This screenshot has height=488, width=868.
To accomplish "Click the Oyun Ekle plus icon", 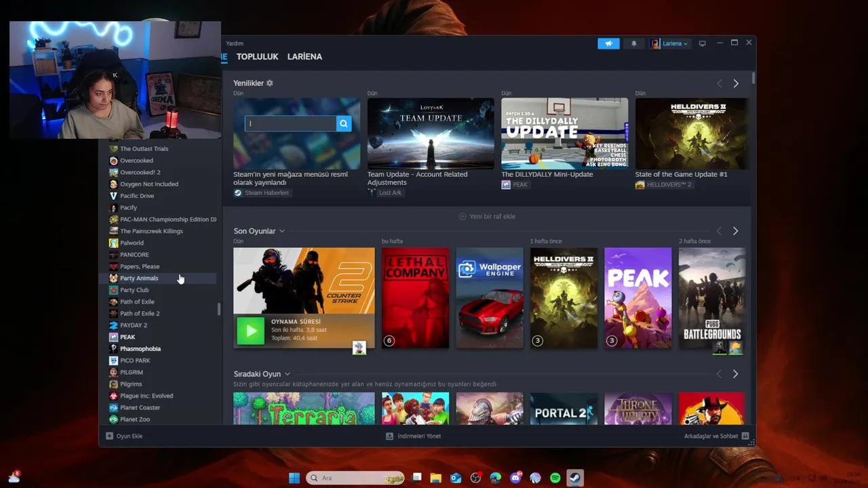I will [109, 436].
